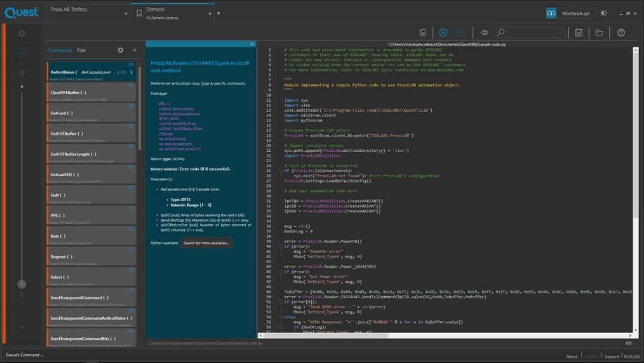Open the folder icon in toolbar
The width and height of the screenshot is (644, 363).
click(x=599, y=32)
